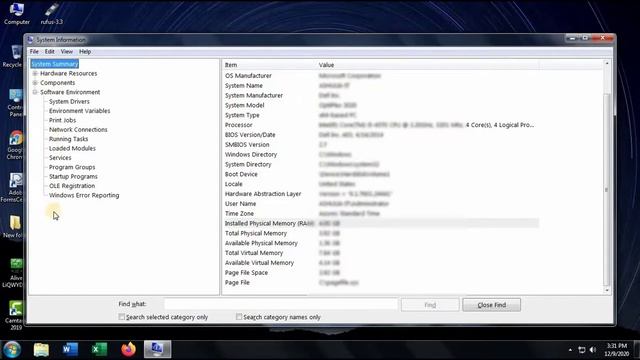This screenshot has width=640, height=360.
Task: Click the network tray icon
Action: point(582,350)
